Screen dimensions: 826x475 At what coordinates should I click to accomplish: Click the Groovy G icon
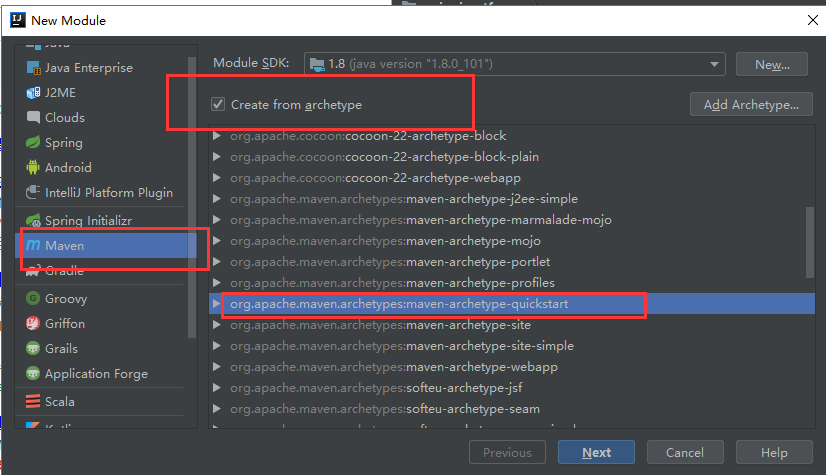tap(33, 298)
